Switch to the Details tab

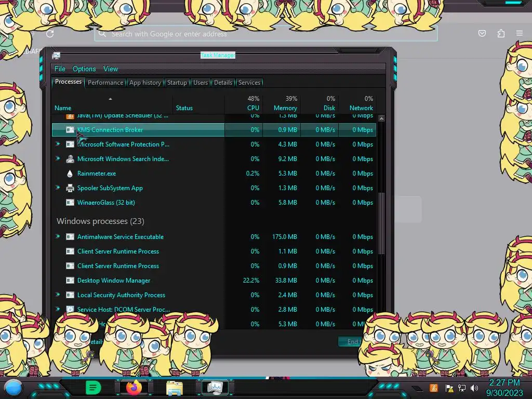tap(223, 83)
